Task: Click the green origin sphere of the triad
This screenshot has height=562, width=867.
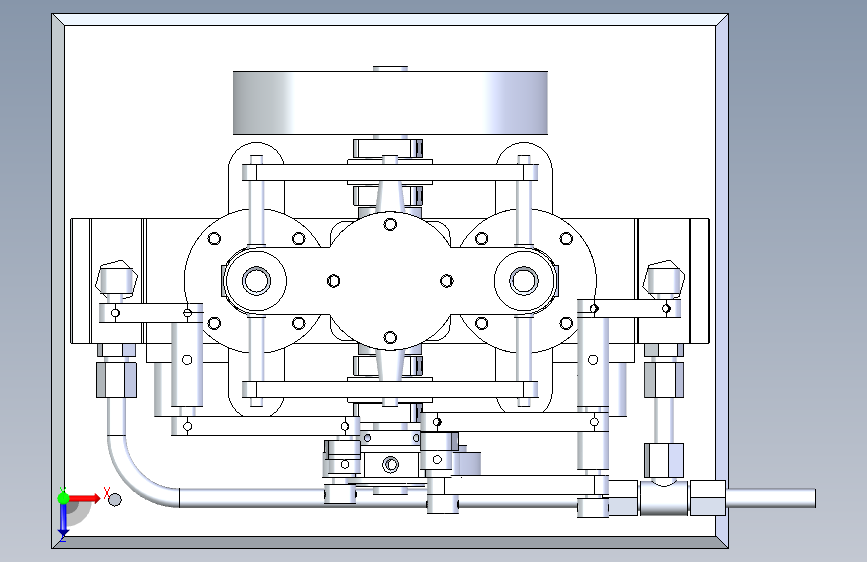Action: click(64, 498)
